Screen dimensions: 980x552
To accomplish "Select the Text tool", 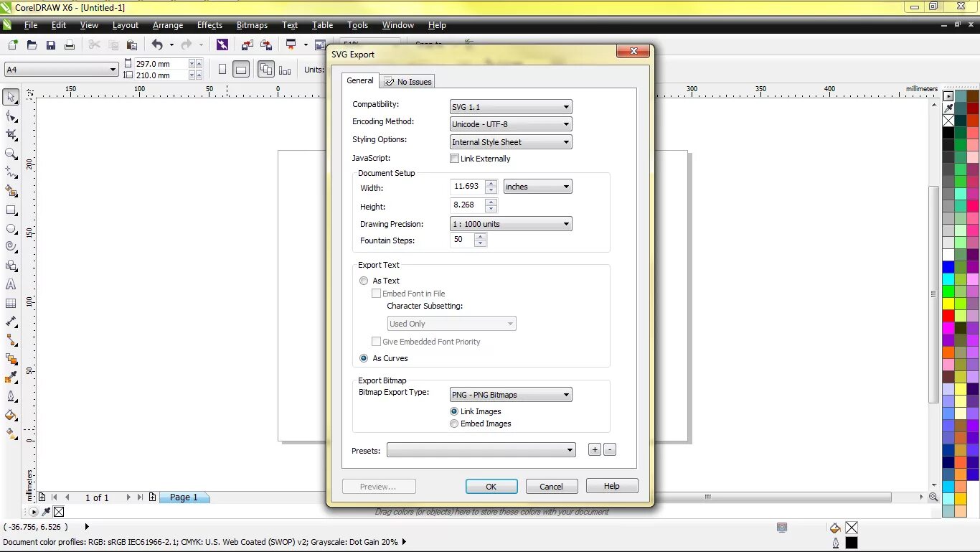I will [11, 284].
